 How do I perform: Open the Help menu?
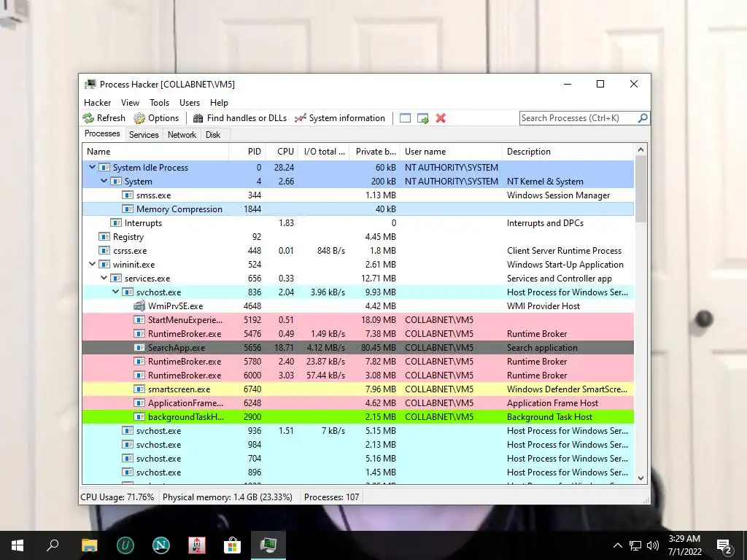pos(219,102)
